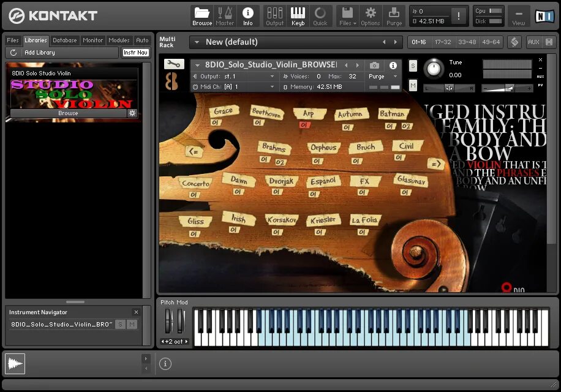Select previous multi with left arrow
The width and height of the screenshot is (561, 392).
point(384,42)
